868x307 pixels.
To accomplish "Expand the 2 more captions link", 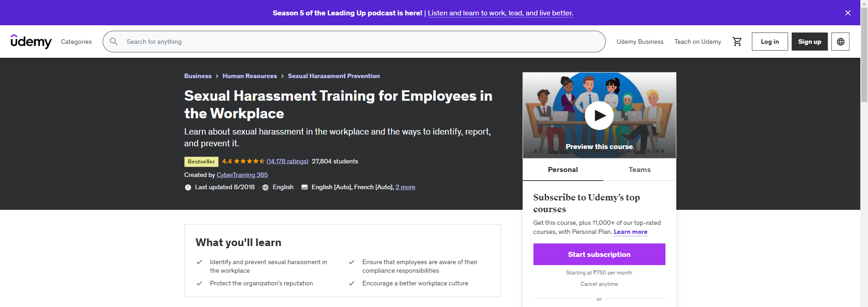I will click(x=405, y=187).
